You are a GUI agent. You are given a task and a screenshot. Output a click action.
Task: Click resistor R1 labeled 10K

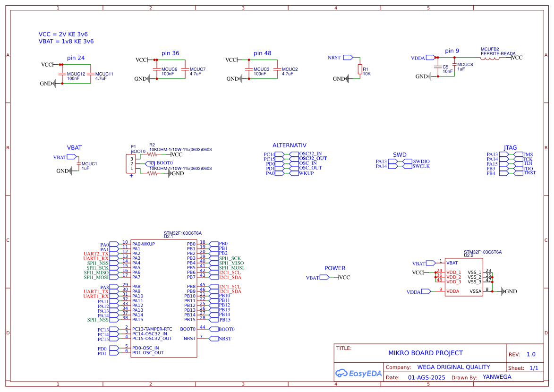point(359,68)
